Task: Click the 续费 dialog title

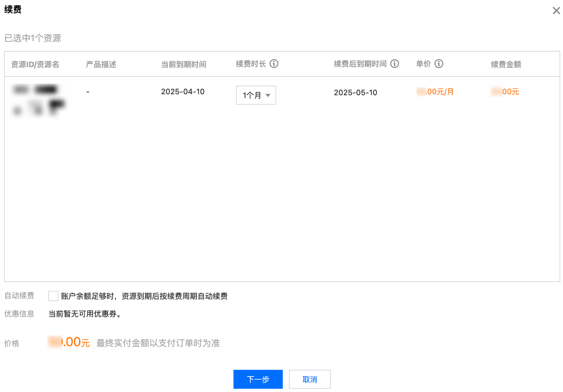Action: (x=13, y=10)
